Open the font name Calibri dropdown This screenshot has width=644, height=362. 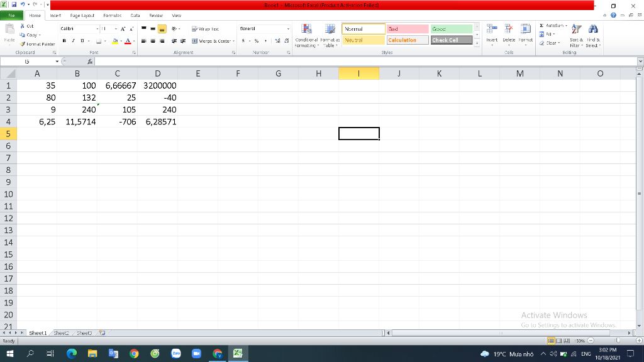97,29
